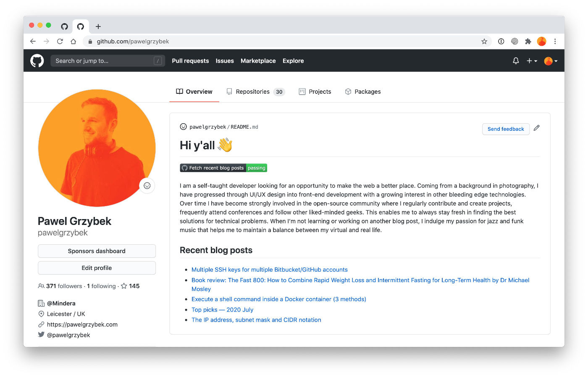Click the smiley icon beside the README path
The image size is (588, 378).
[183, 126]
